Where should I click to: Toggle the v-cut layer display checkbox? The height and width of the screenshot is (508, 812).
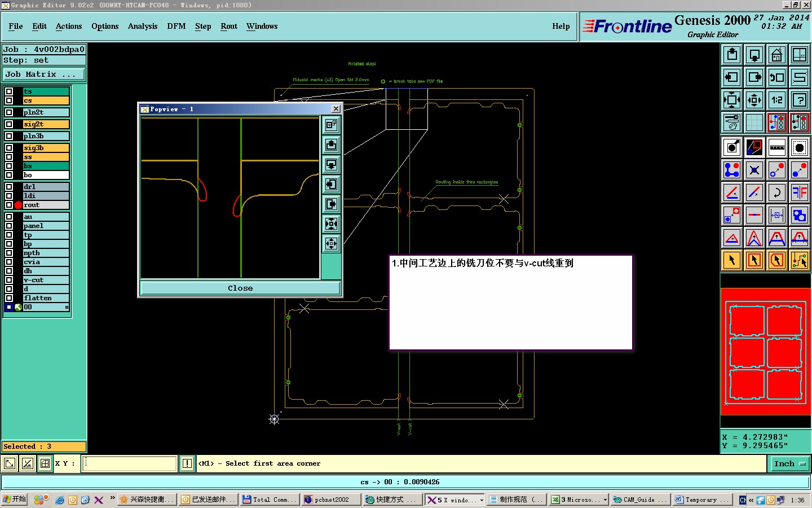9,280
